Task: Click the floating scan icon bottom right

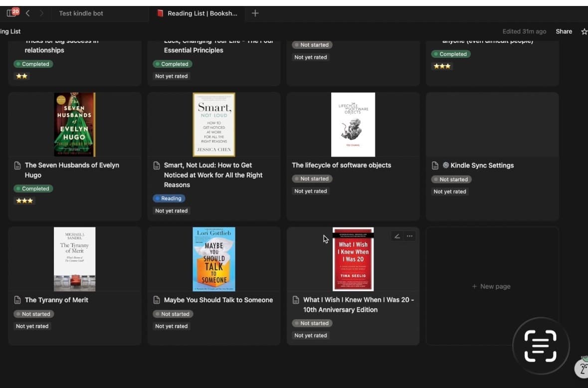Action: (541, 345)
